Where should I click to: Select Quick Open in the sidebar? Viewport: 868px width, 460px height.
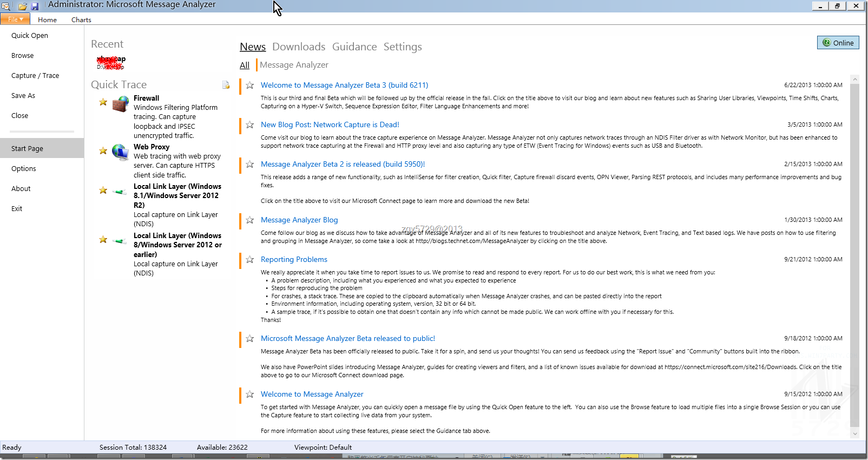(30, 36)
